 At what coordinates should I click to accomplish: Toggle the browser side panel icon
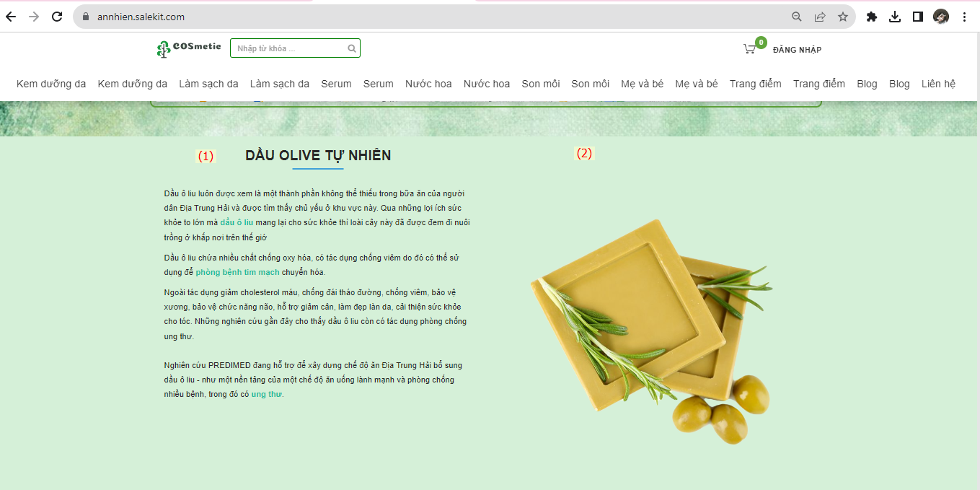pyautogui.click(x=918, y=17)
